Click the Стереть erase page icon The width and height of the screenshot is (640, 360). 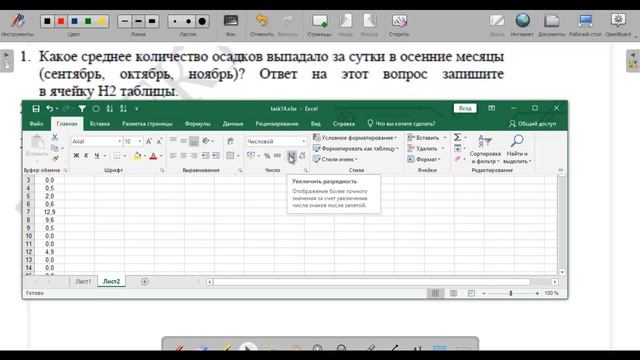click(x=399, y=21)
